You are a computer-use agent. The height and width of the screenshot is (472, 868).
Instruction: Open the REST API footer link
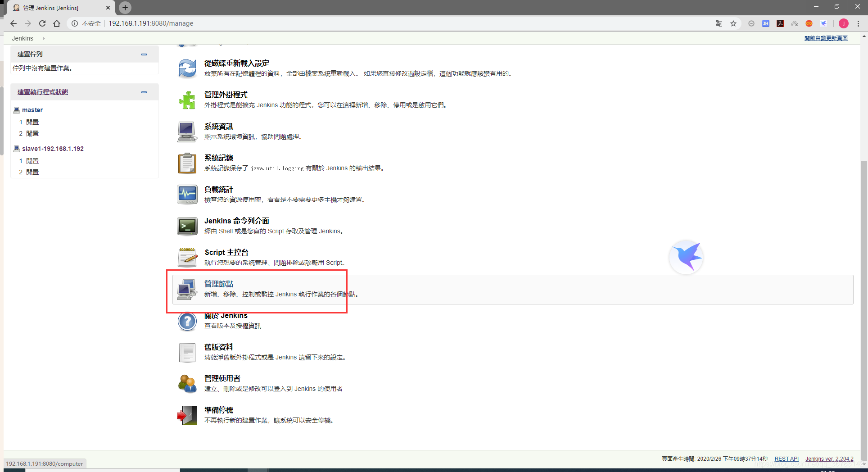tap(787, 459)
